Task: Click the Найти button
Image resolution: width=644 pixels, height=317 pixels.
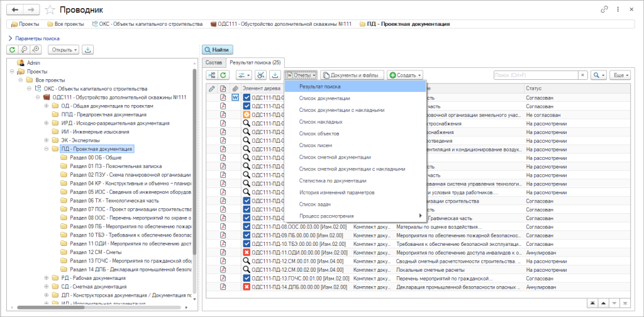Action: point(218,50)
